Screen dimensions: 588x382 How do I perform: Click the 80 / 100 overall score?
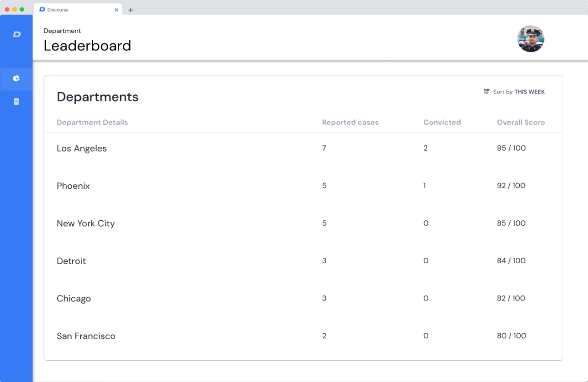coord(511,336)
